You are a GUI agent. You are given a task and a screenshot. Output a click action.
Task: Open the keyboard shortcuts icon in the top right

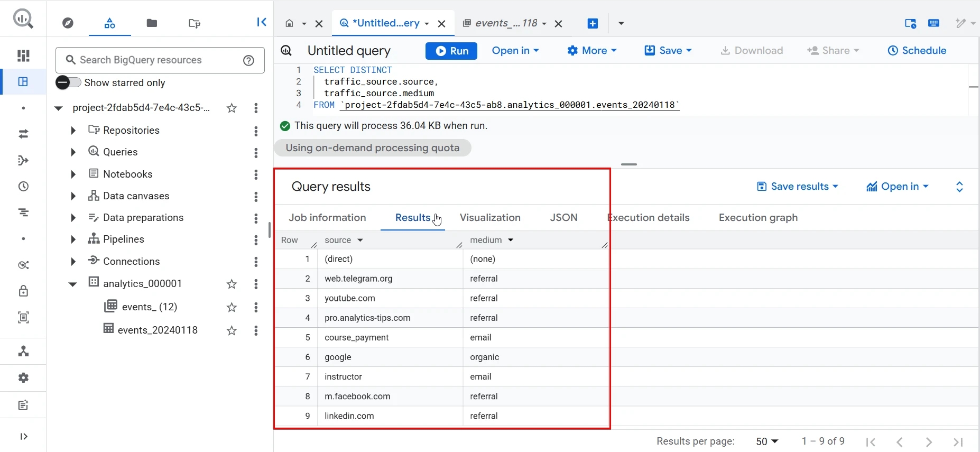(934, 23)
